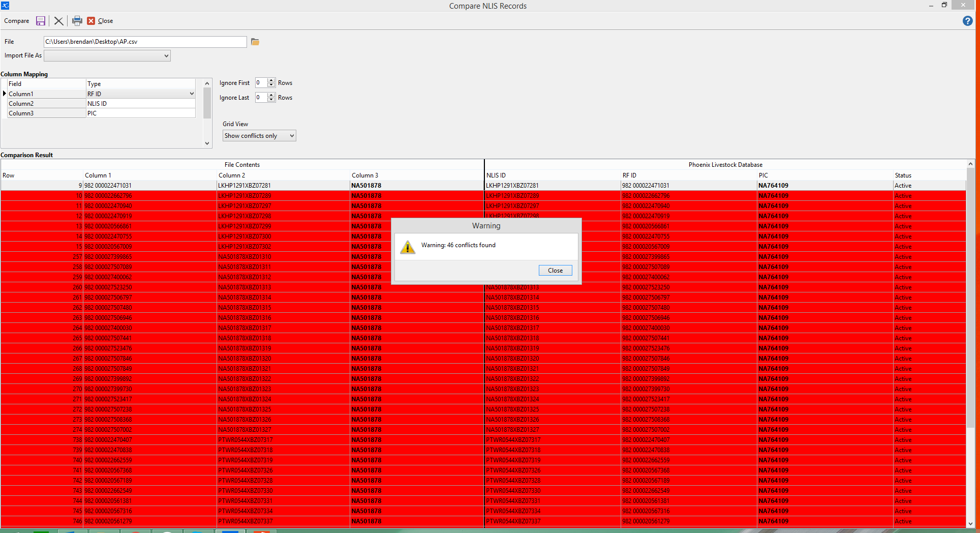Viewport: 980px width, 533px height.
Task: Click file cell LKHP1291XBZ07281 in row 9
Action: (284, 186)
